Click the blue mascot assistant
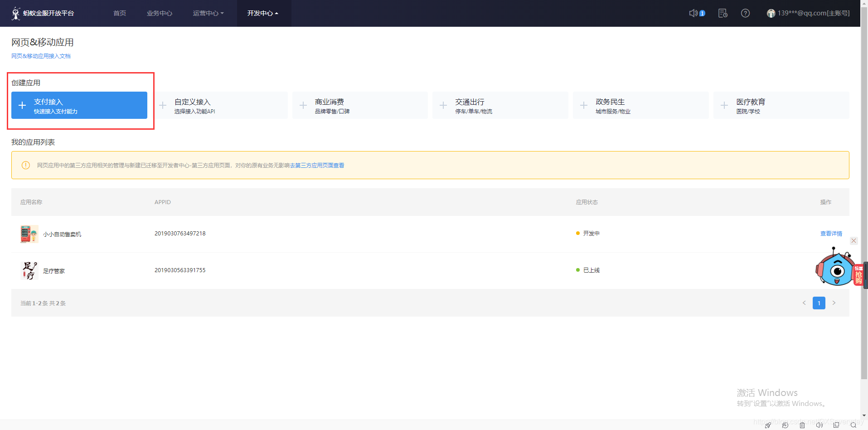The width and height of the screenshot is (868, 430). coord(835,268)
